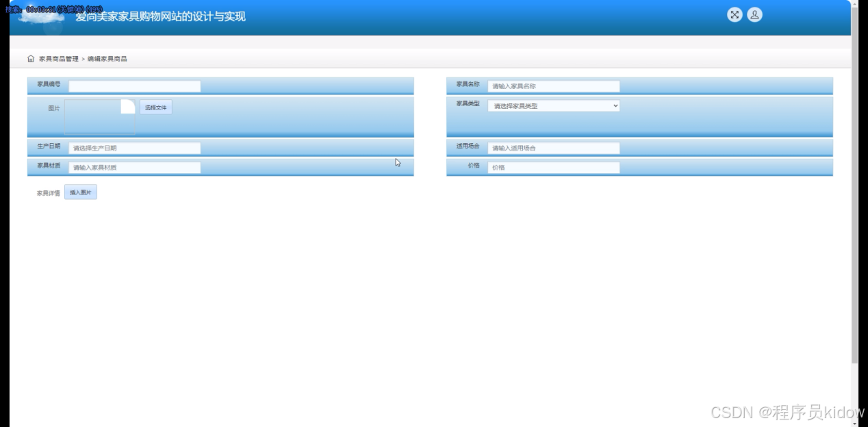Viewport: 868px width, 427px height.
Task: Click the site title 爱尚美家家具购物网站的设计与实现
Action: click(160, 16)
